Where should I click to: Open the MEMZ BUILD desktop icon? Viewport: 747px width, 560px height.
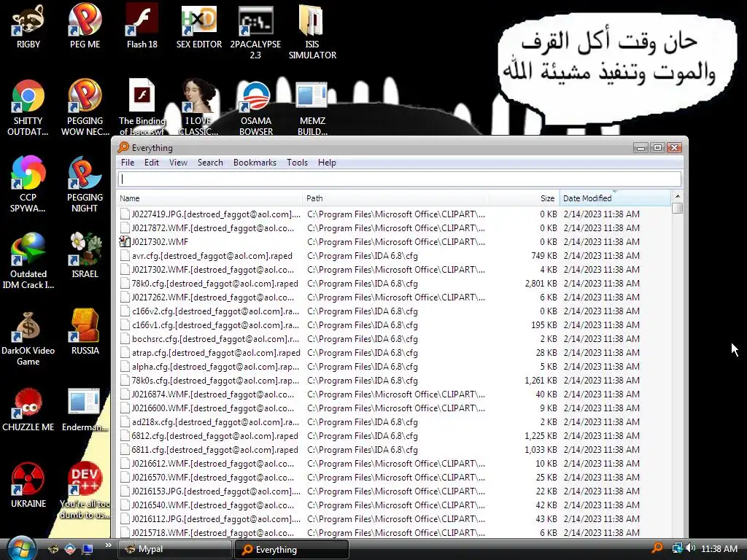click(312, 108)
